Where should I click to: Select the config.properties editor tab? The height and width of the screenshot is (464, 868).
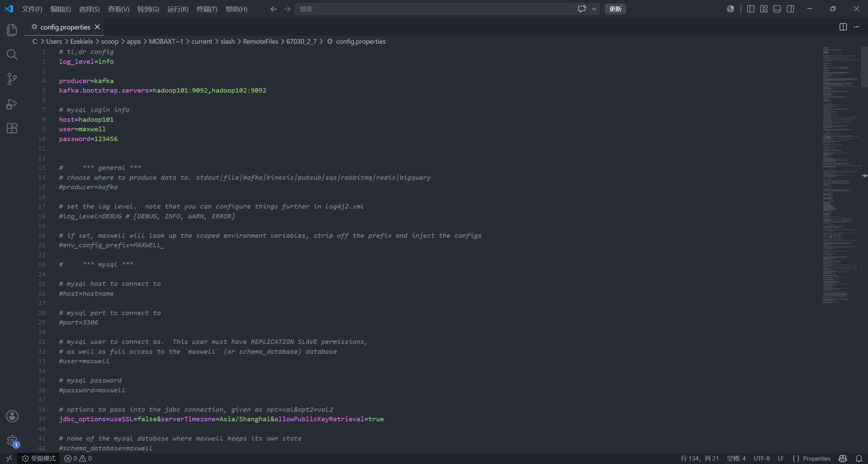(64, 27)
